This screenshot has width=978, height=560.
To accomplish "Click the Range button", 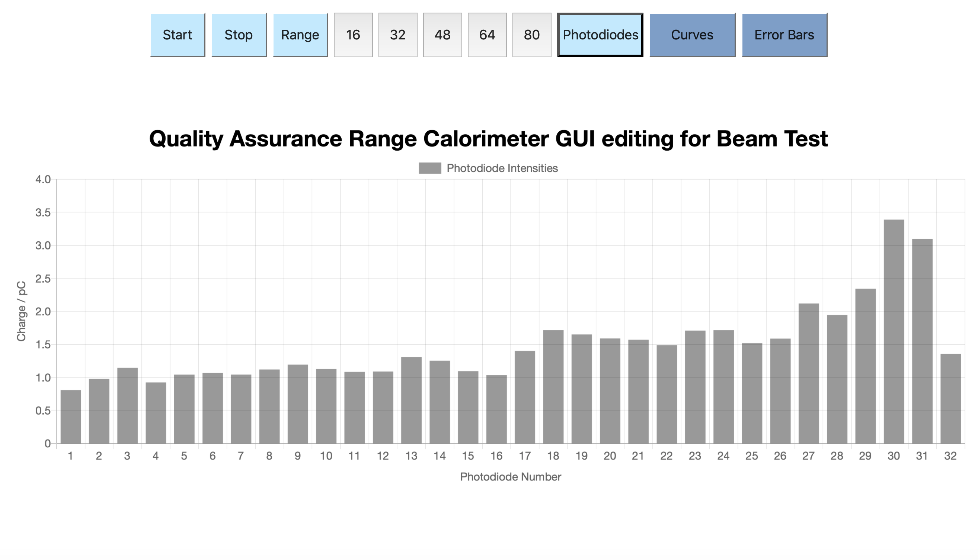I will [x=300, y=35].
